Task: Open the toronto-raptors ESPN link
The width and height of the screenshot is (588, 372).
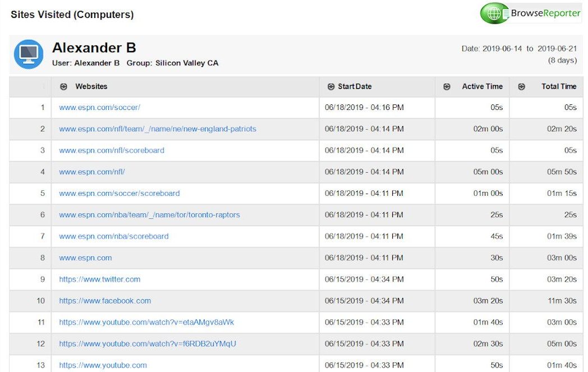Action: (x=149, y=214)
